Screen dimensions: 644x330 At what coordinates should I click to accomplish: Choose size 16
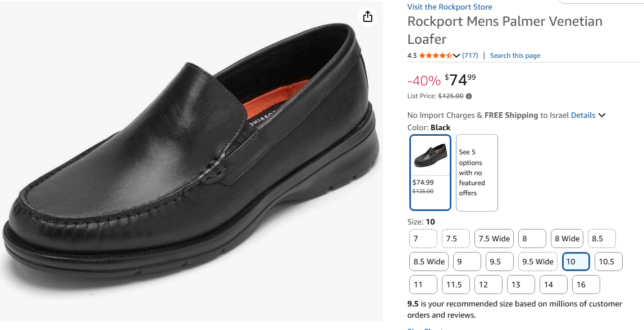[586, 285]
